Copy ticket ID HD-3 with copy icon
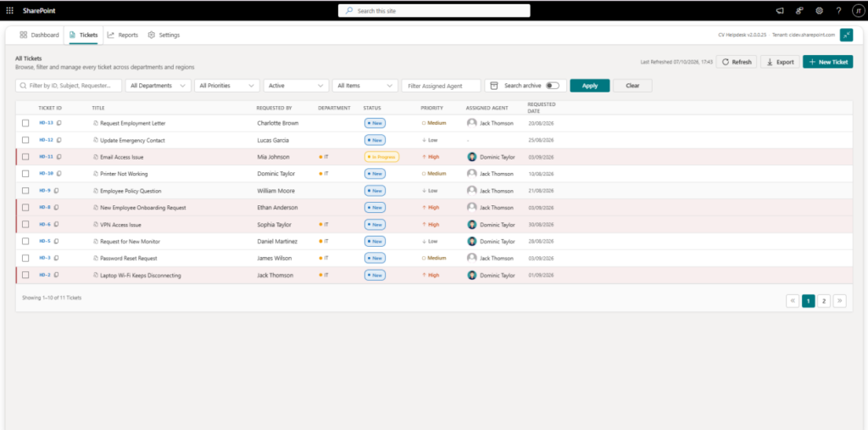 click(57, 258)
